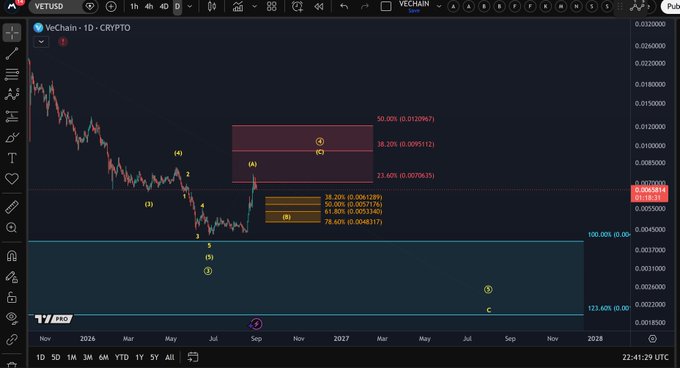The image size is (680, 368).
Task: Open the indicator templates grid
Action: click(x=271, y=7)
